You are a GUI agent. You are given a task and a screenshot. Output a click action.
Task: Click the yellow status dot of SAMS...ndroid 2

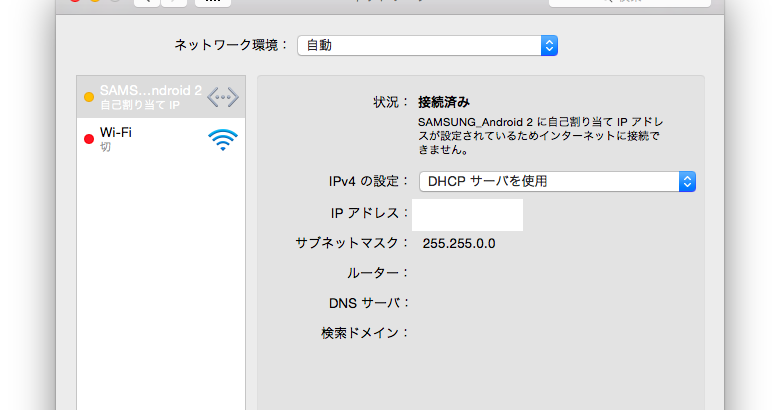click(x=89, y=97)
